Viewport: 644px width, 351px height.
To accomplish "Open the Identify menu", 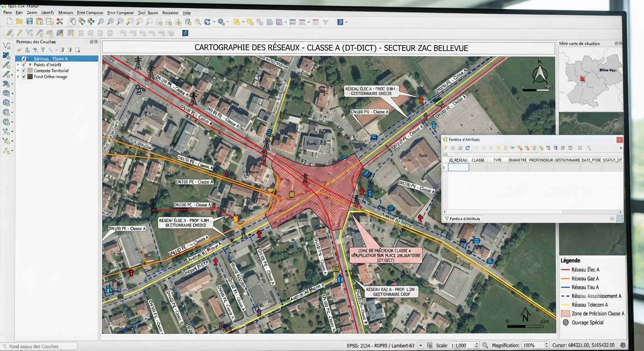I will click(x=48, y=13).
